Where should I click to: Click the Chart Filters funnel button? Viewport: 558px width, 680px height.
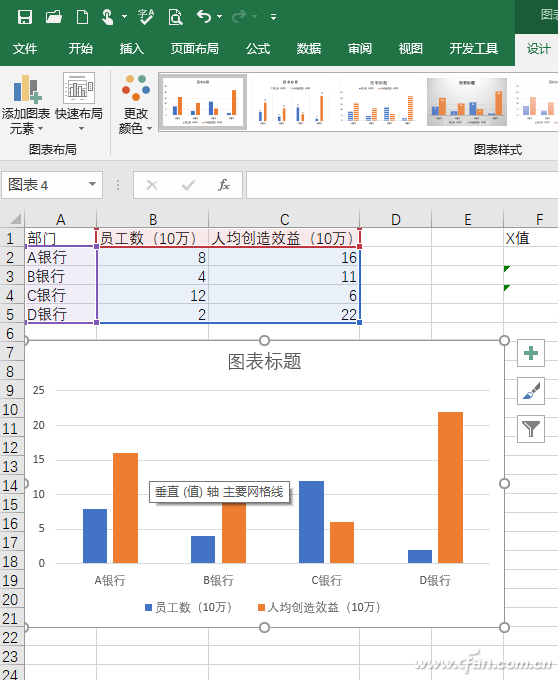pos(531,429)
